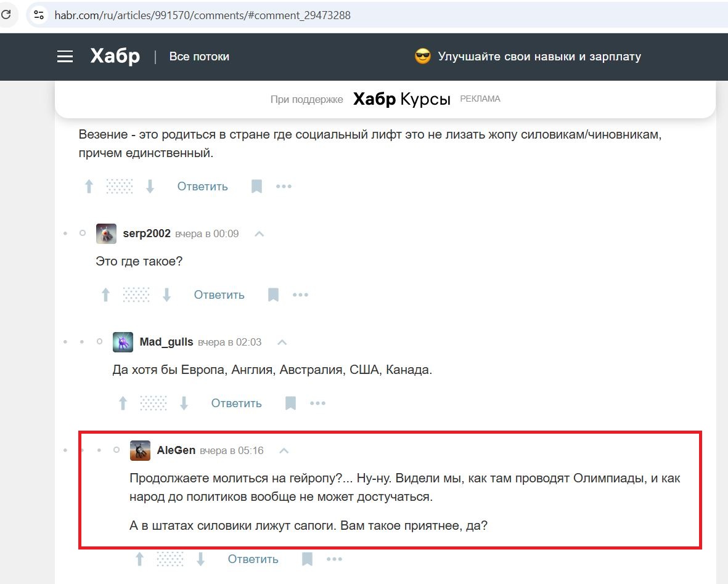
Task: Open site info icon in address bar
Action: pos(39,15)
